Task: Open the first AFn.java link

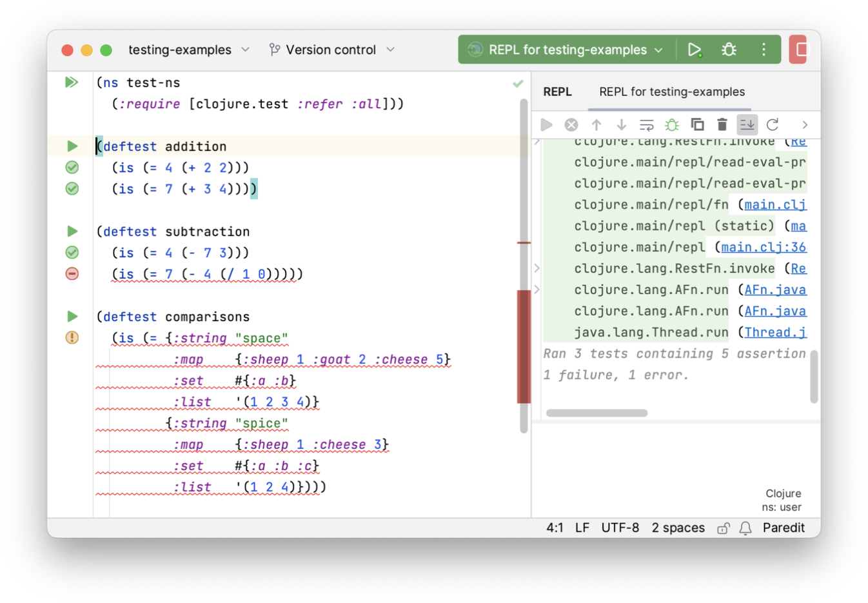Action: (775, 290)
